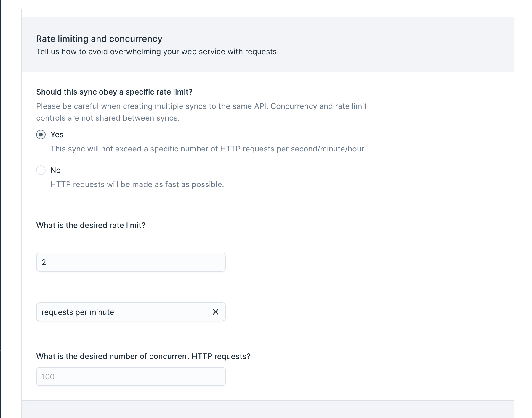Change the time unit for rate limiting
Viewport: 532px width, 418px height.
click(118, 312)
